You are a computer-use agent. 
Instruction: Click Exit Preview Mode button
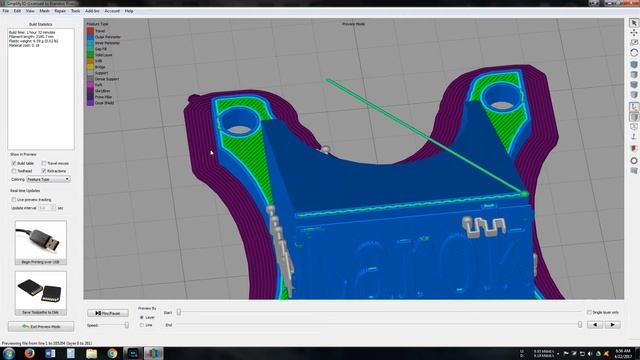(41, 327)
